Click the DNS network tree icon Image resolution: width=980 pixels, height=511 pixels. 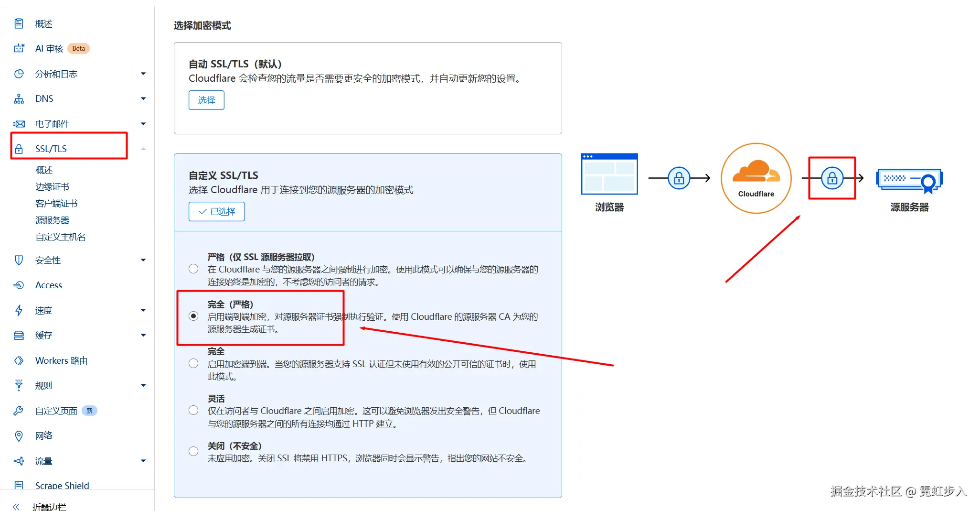[x=19, y=98]
